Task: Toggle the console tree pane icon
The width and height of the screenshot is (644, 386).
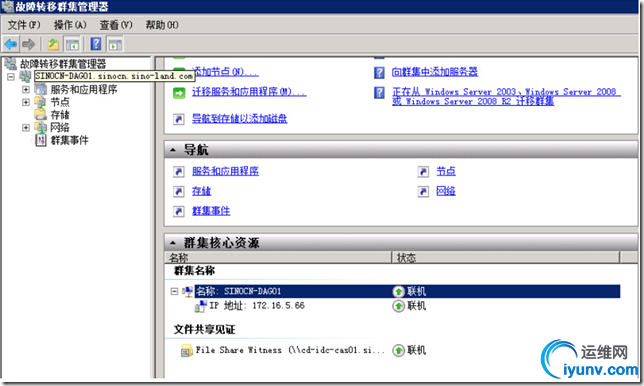Action: (72, 44)
